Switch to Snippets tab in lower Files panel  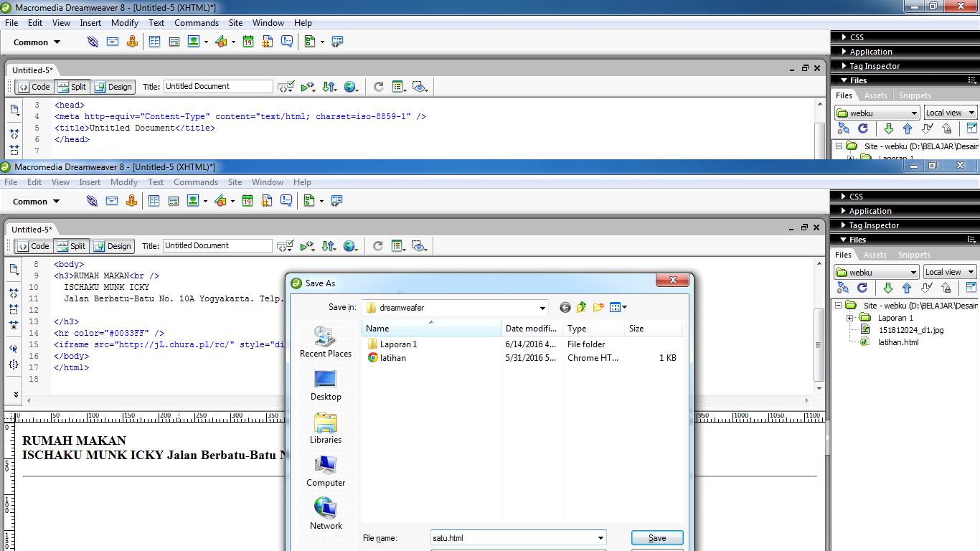pos(914,255)
